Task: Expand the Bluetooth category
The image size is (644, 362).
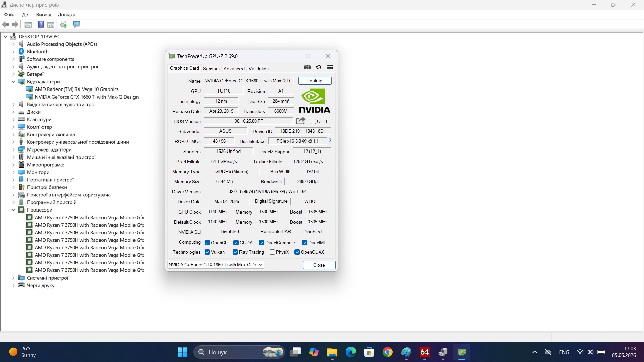Action: (13, 52)
